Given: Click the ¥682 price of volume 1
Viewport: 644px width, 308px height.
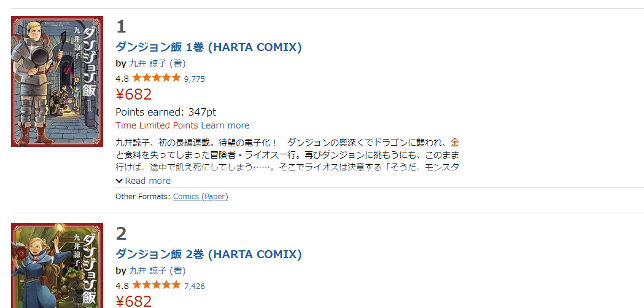Looking at the screenshot, I should pos(134,94).
